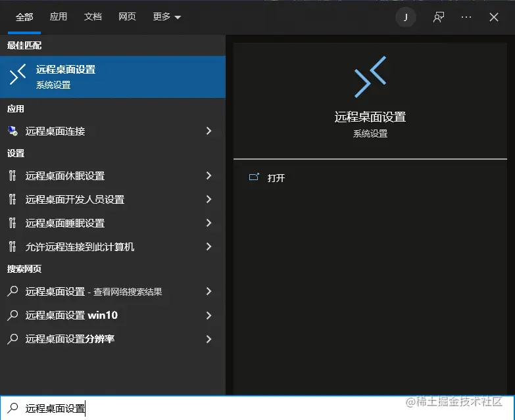Select the 全部 tab
515x420 pixels.
pyautogui.click(x=24, y=17)
